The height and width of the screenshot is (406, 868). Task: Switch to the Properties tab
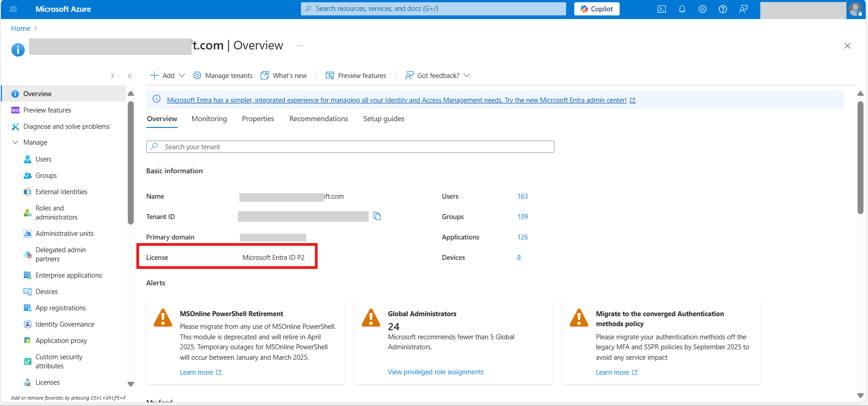258,119
